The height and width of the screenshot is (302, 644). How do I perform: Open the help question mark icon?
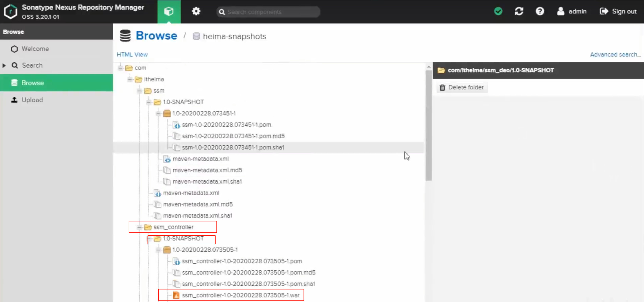[x=540, y=11]
